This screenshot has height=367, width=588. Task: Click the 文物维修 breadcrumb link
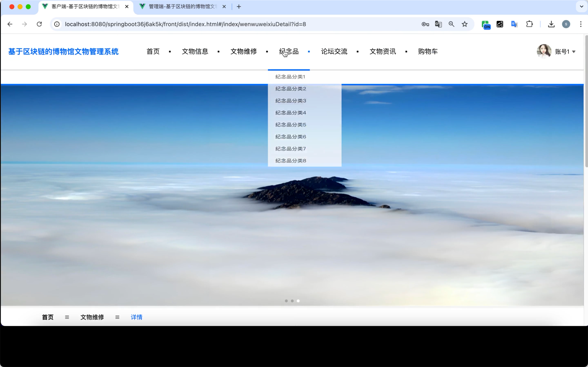(92, 317)
